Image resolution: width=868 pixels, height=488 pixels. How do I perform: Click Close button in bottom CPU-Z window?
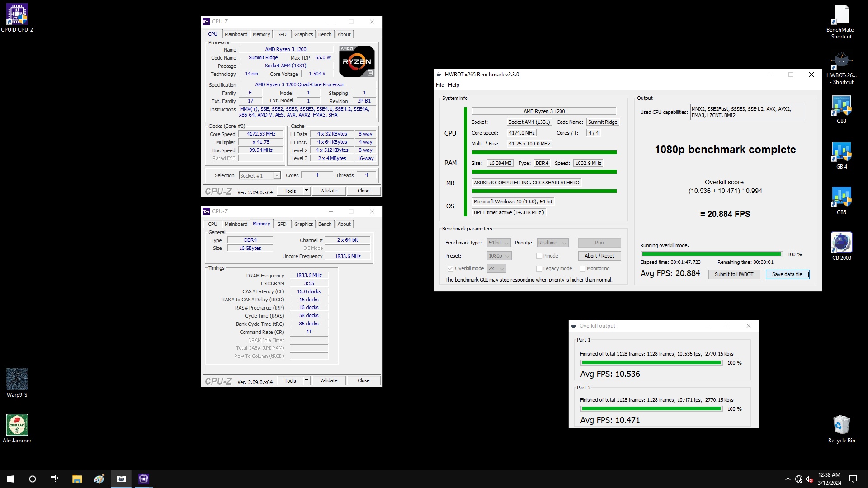(363, 380)
